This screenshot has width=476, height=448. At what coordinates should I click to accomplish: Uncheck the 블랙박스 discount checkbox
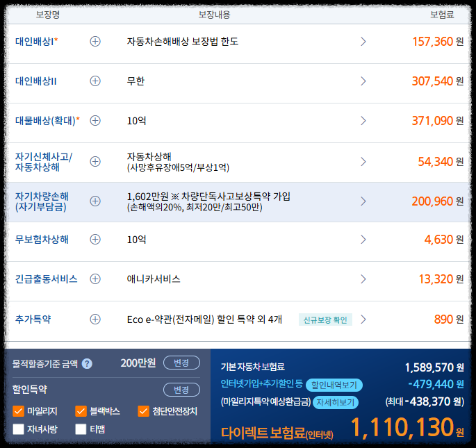click(x=81, y=411)
